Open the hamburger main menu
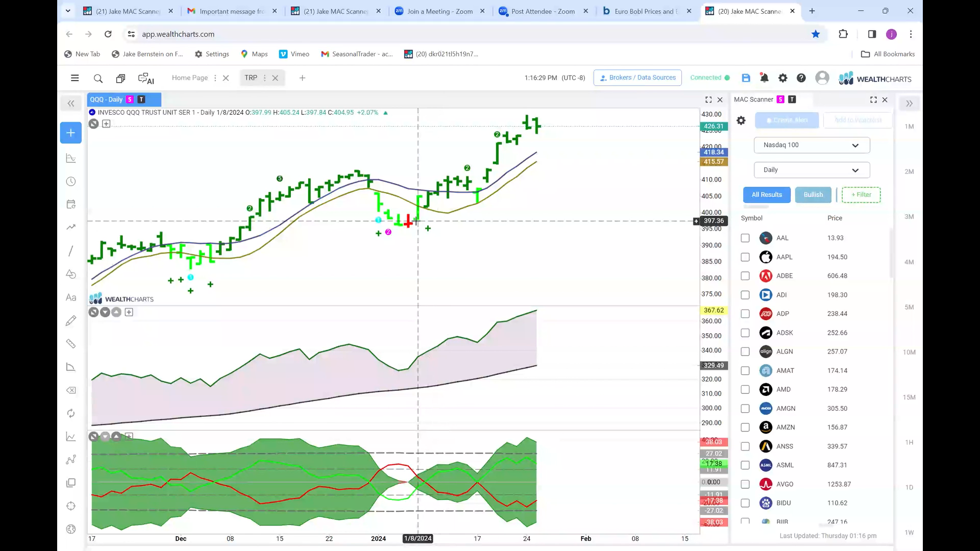 (x=75, y=78)
